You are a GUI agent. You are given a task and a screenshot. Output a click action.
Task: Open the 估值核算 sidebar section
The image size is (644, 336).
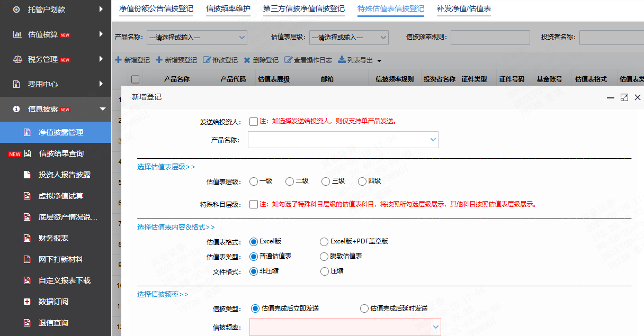click(48, 34)
